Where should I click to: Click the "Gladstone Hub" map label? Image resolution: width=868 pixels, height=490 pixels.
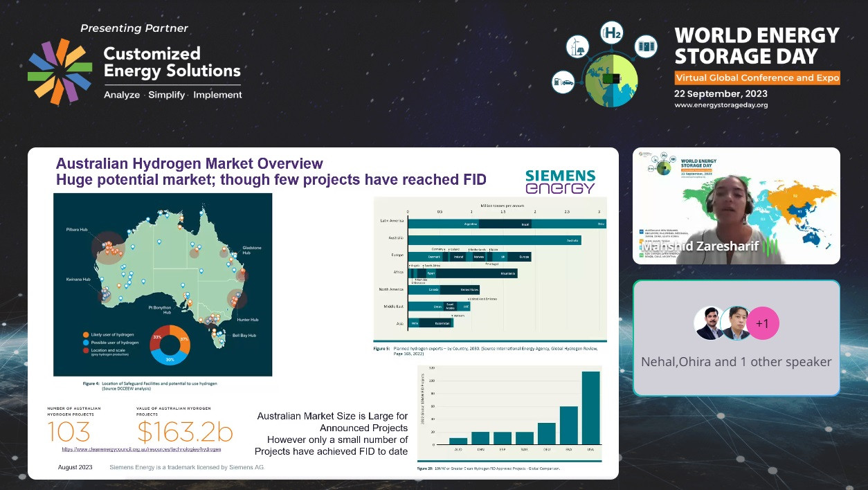click(x=252, y=250)
